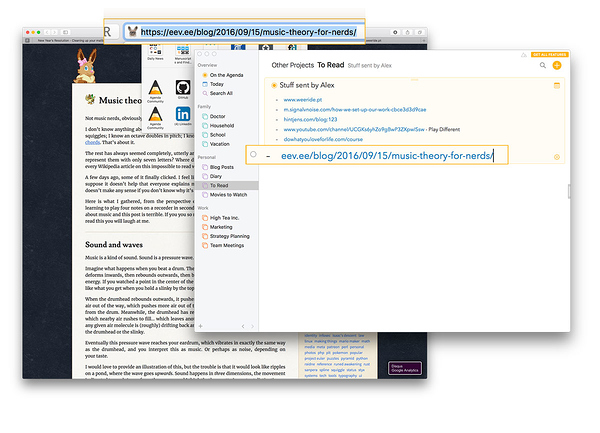The width and height of the screenshot is (600, 433).
Task: Click the Agenda window vertical scrollbar
Action: pos(569,191)
